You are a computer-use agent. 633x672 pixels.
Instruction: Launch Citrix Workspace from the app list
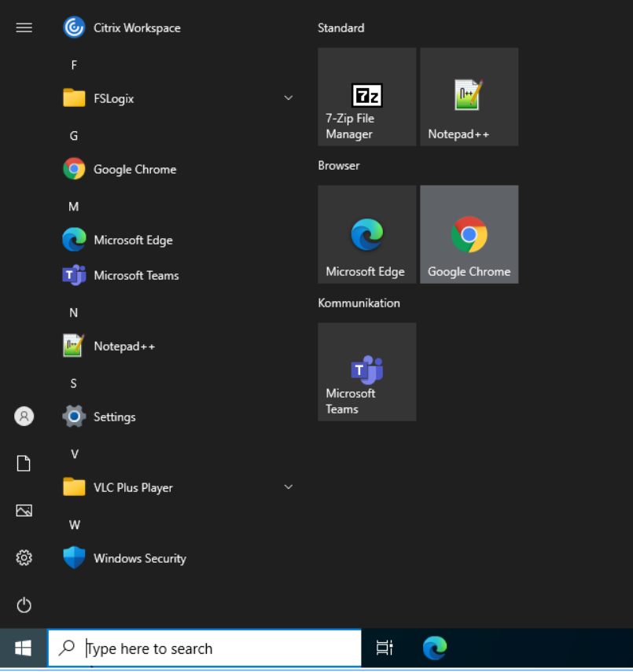(x=178, y=28)
